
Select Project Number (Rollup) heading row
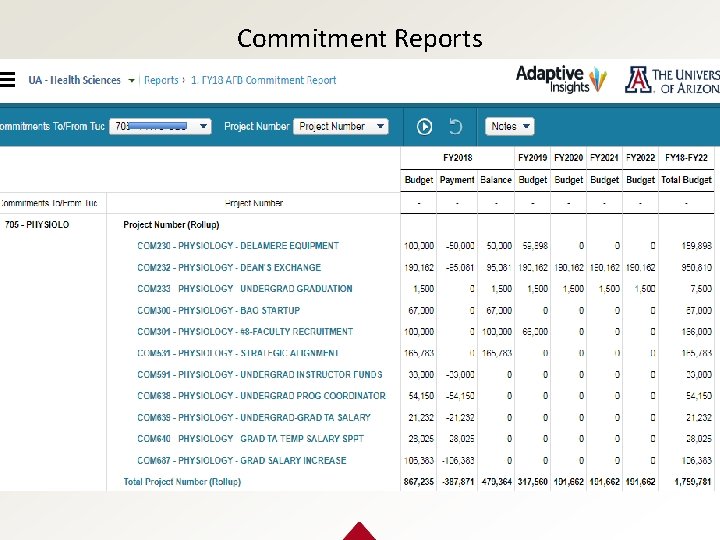[171, 225]
